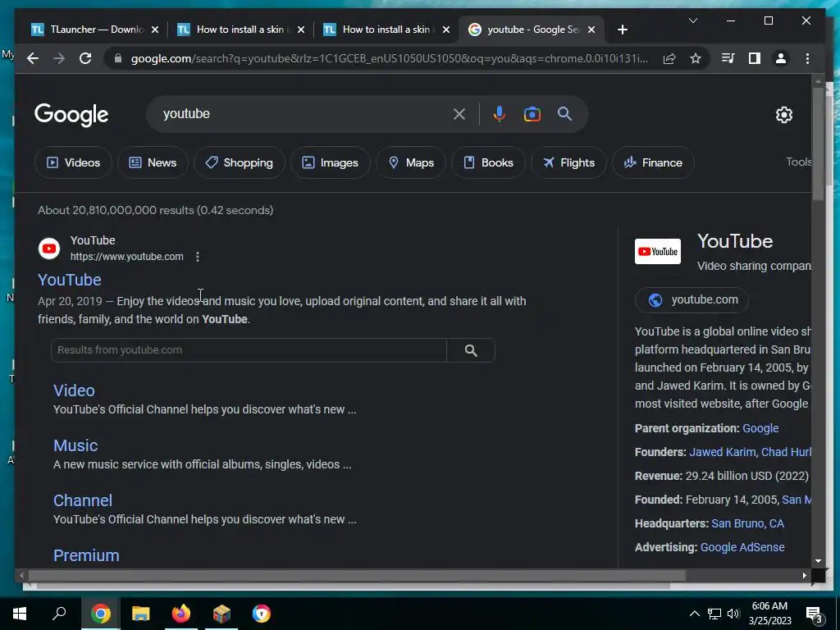Open the volume control in system tray
Viewport: 840px width, 630px height.
pos(733,614)
